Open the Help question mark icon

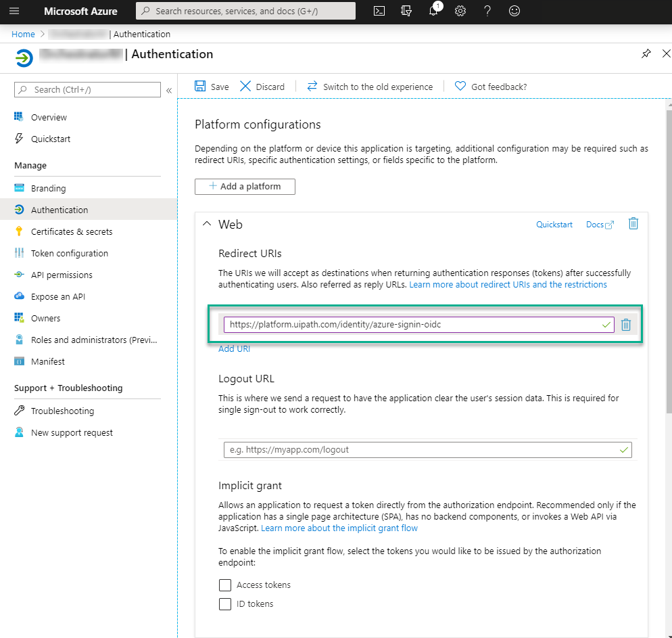click(487, 11)
